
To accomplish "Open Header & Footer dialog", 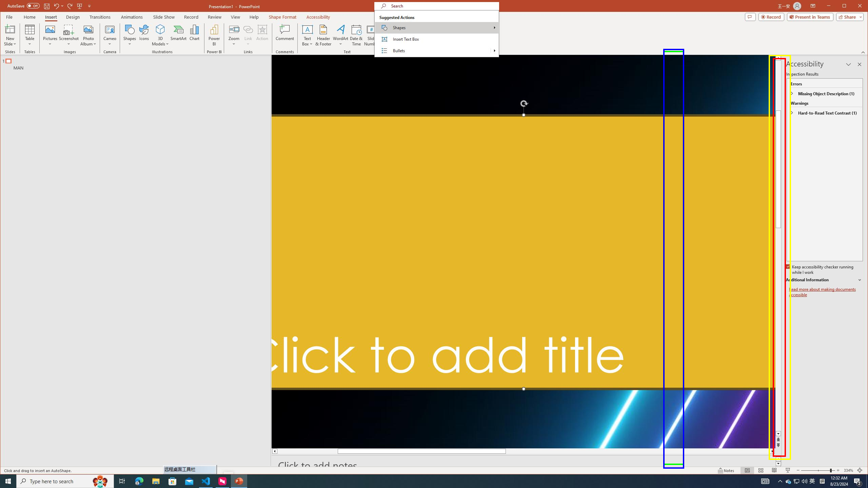I will pos(323,35).
